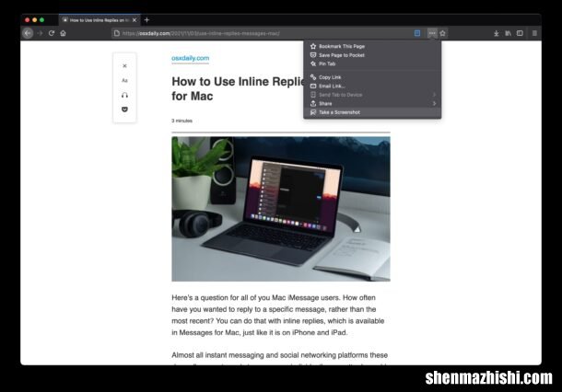
Task: Save article to Pocket from reader sidebar
Action: (124, 109)
